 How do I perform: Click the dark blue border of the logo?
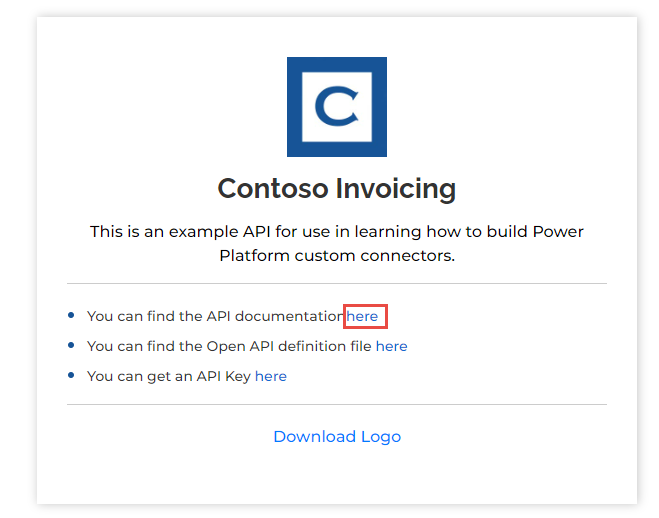pyautogui.click(x=294, y=107)
